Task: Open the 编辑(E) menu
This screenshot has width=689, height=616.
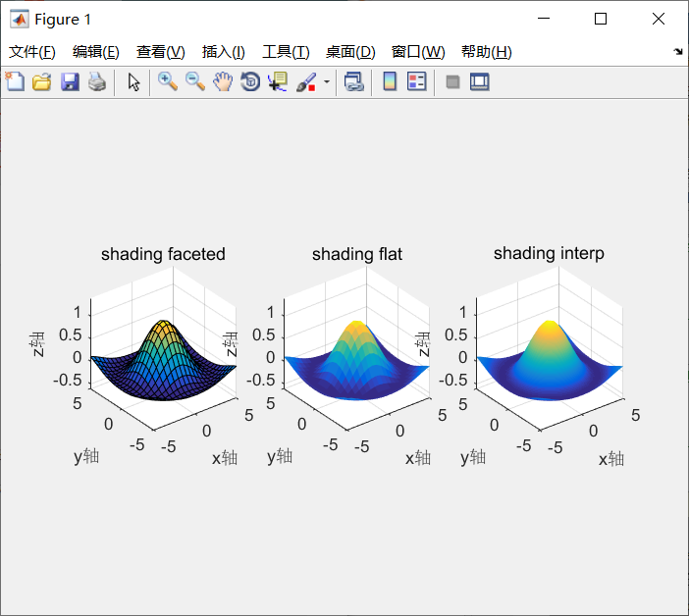Action: pos(96,52)
